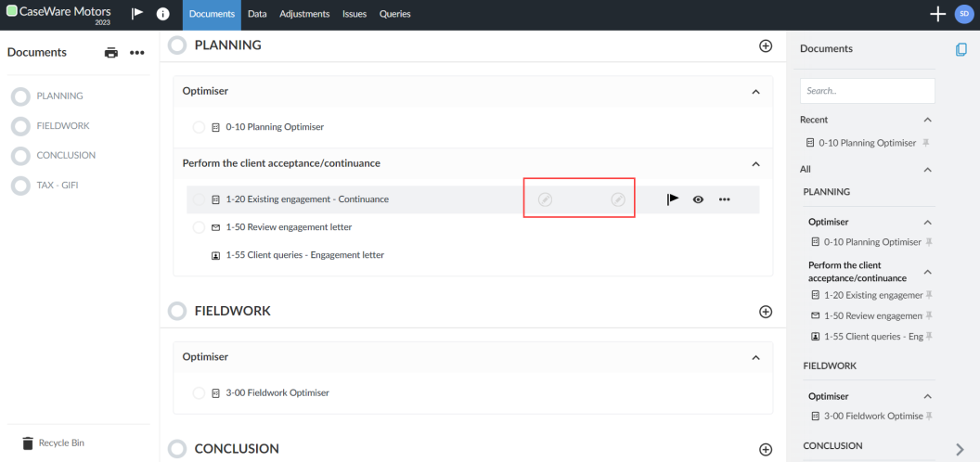
Task: Flag the 1-20 Existing engagement document row
Action: pos(673,199)
